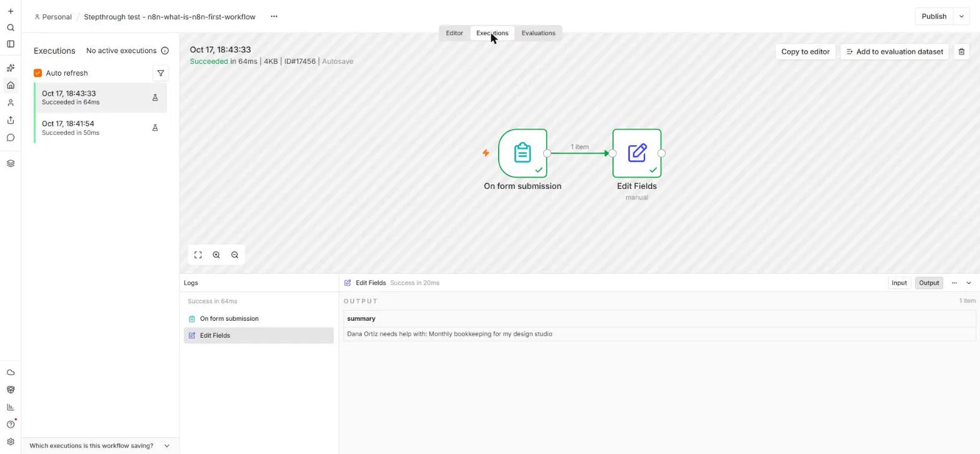980x454 pixels.
Task: Toggle the sidebar panel layout icon
Action: pos(11,44)
